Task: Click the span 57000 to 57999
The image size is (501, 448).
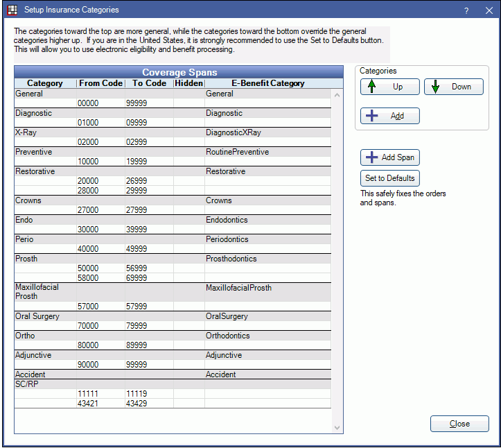Action: point(173,307)
